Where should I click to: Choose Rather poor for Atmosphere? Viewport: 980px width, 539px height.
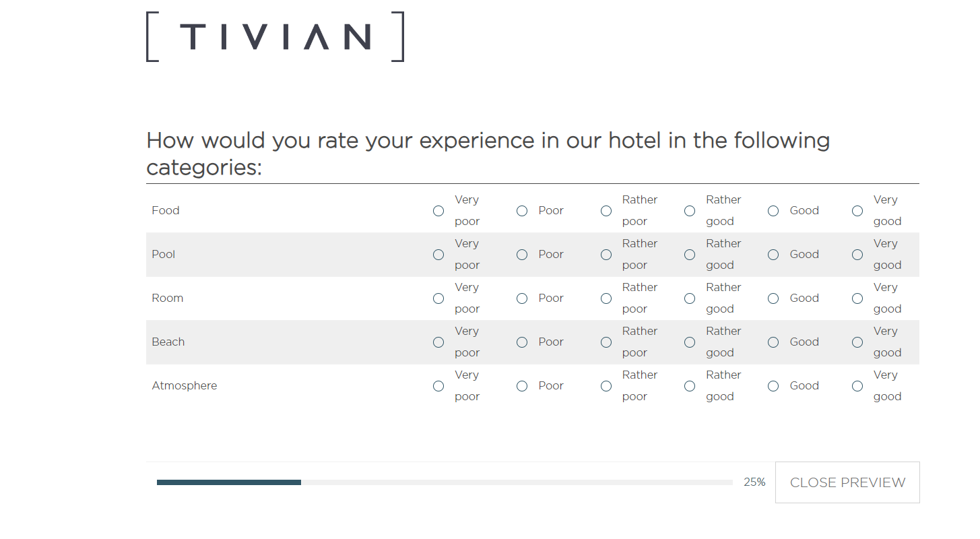[606, 386]
